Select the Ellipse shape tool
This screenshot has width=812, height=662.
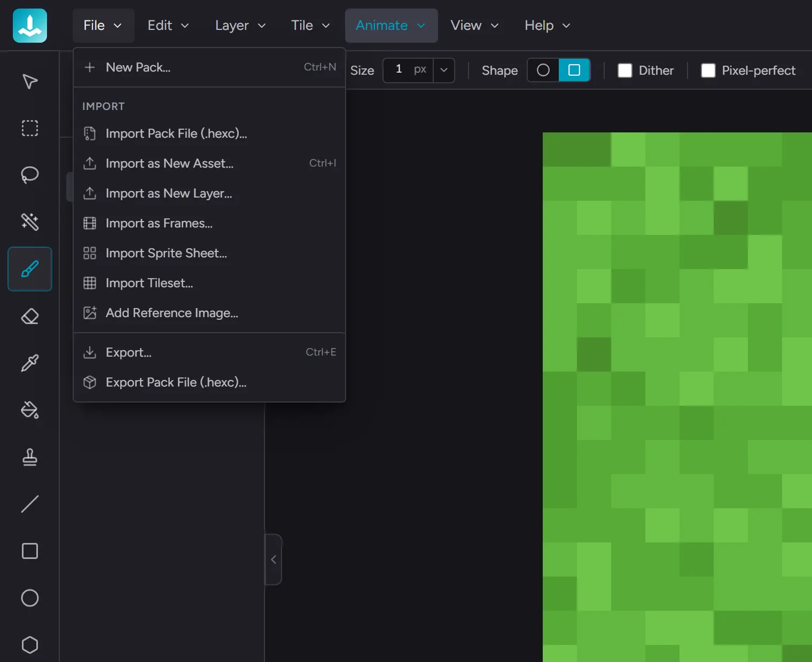pyautogui.click(x=30, y=598)
